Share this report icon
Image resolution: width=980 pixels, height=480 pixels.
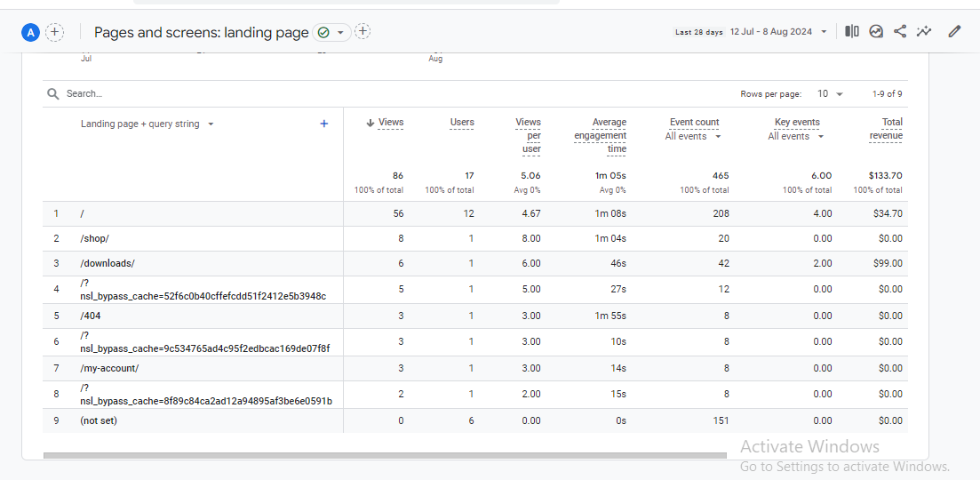pos(900,31)
